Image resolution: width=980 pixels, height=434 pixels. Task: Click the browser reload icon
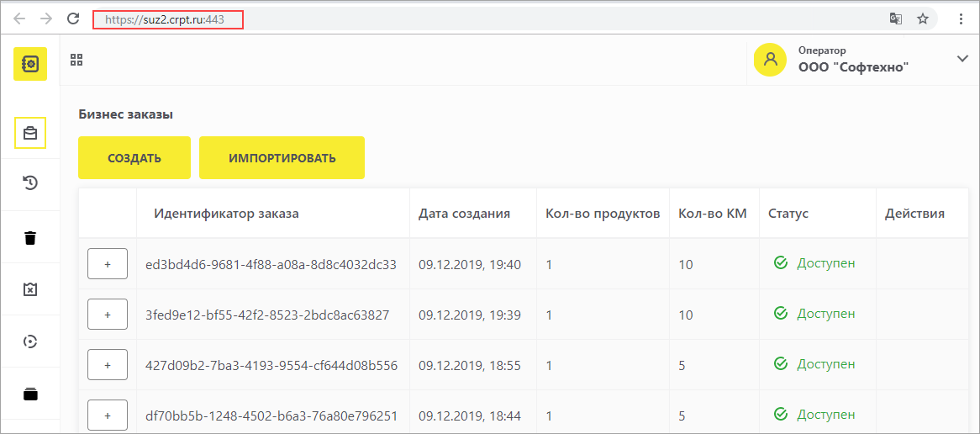coord(73,19)
